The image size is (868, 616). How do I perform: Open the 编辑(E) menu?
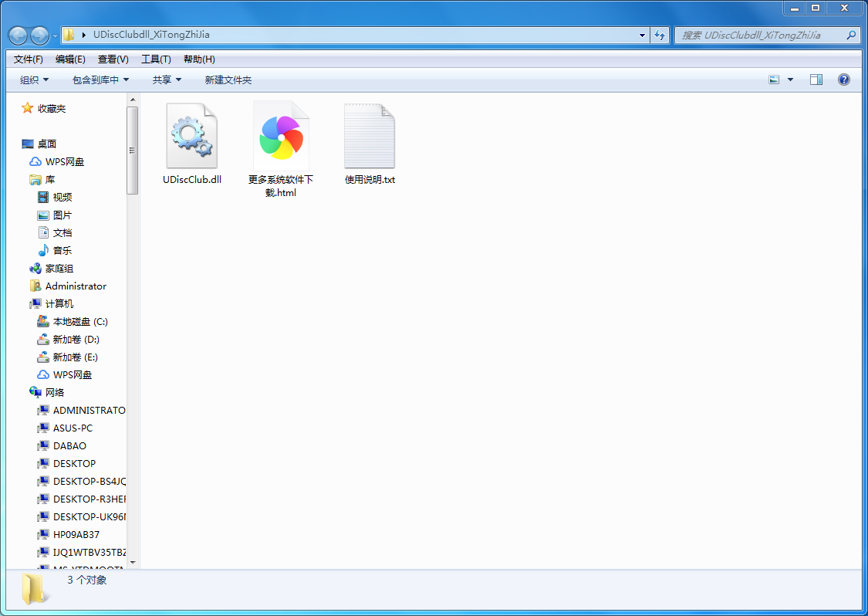coord(70,59)
